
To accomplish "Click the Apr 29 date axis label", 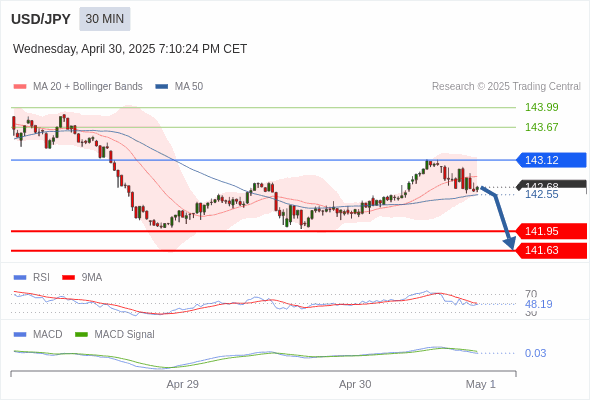I will pos(182,384).
